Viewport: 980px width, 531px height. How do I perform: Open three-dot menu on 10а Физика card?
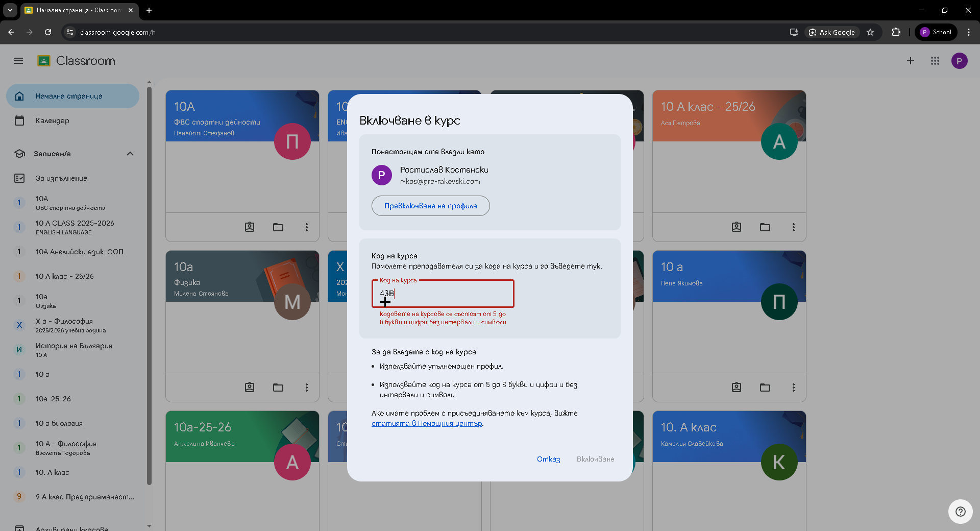coord(307,388)
